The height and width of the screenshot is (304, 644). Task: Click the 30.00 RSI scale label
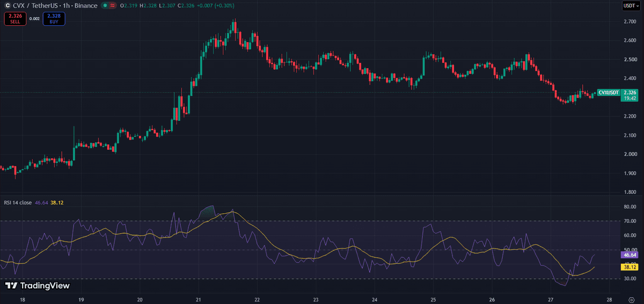pyautogui.click(x=630, y=279)
